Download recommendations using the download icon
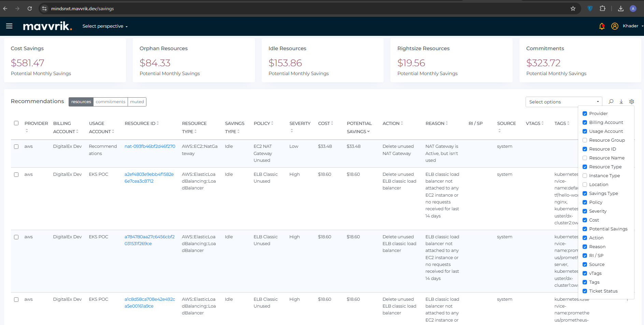 pyautogui.click(x=621, y=102)
